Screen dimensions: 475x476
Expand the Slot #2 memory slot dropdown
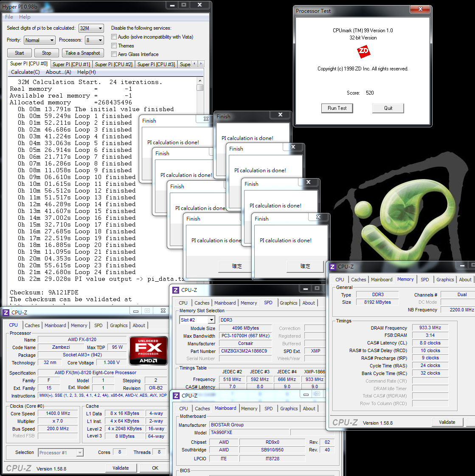point(197,320)
